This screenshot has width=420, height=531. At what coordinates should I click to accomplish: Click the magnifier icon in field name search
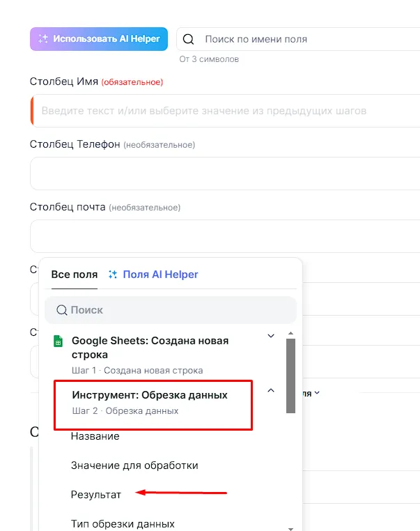(x=188, y=39)
